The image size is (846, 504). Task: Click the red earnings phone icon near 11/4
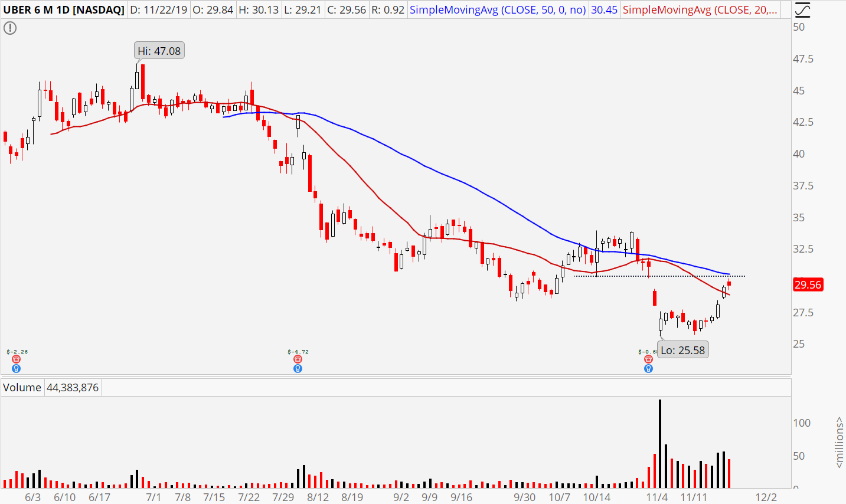point(648,359)
